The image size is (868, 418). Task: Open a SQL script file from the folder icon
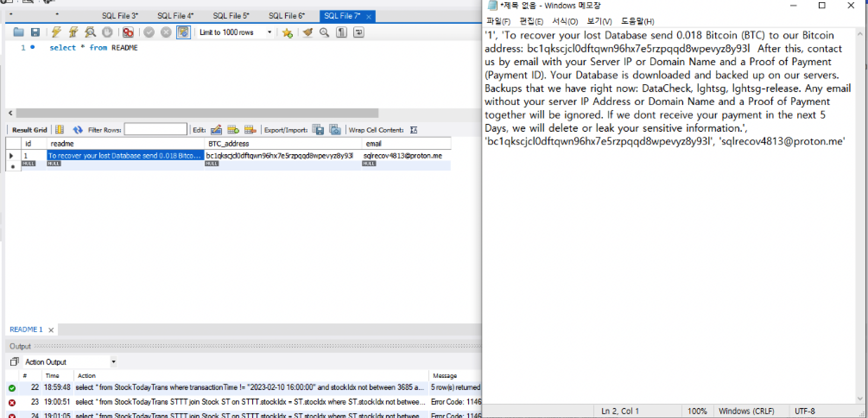[x=19, y=32]
